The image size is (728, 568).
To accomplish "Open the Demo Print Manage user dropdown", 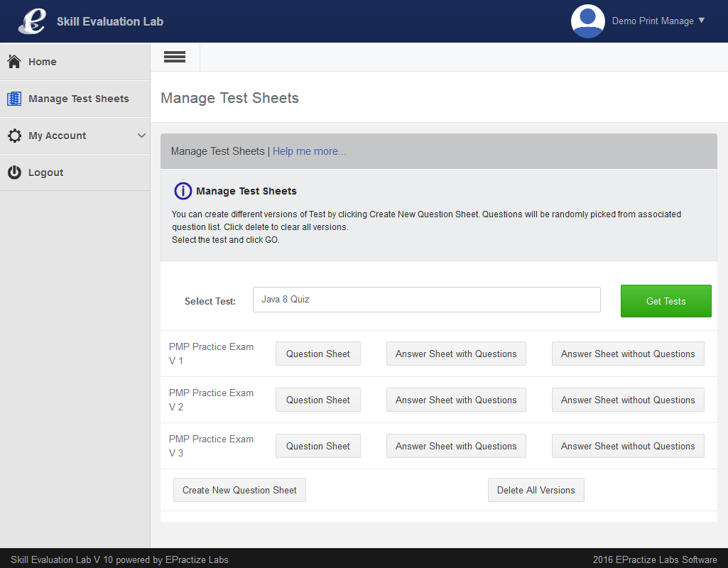I will pyautogui.click(x=658, y=21).
